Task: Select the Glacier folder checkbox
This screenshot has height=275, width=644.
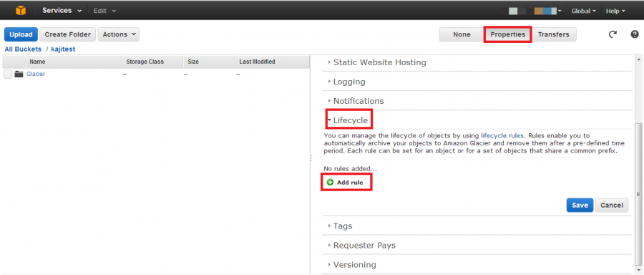Action: (x=7, y=74)
